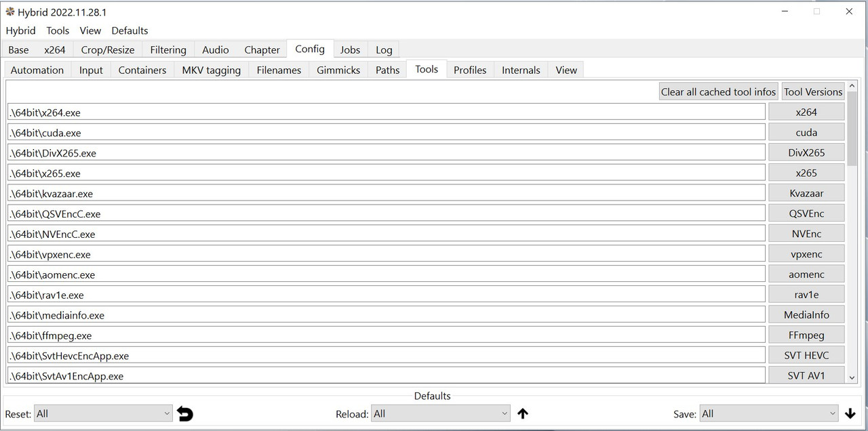868x431 pixels.
Task: Select the Tools sub-tab
Action: point(427,69)
